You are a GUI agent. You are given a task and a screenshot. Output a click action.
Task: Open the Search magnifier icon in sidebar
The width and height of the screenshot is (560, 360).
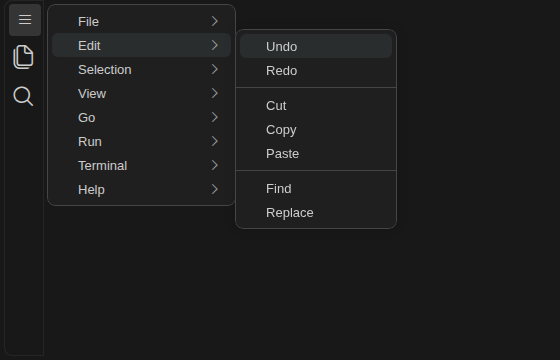23,96
